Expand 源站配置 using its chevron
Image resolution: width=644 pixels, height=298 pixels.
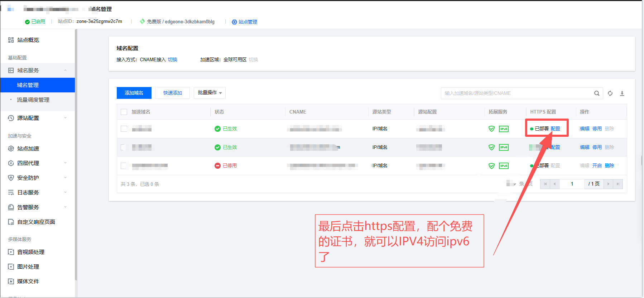coord(65,118)
